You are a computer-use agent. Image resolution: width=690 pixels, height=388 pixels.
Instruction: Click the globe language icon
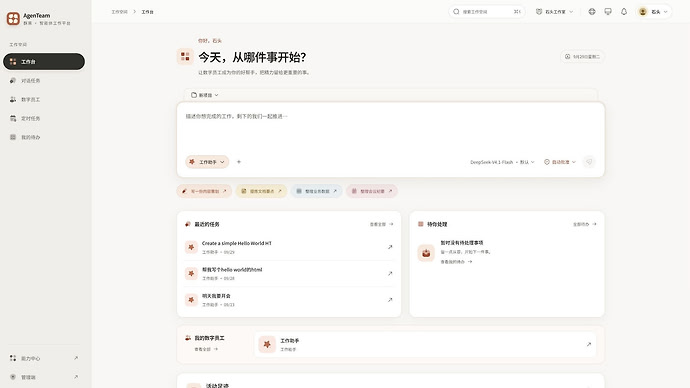(x=592, y=12)
